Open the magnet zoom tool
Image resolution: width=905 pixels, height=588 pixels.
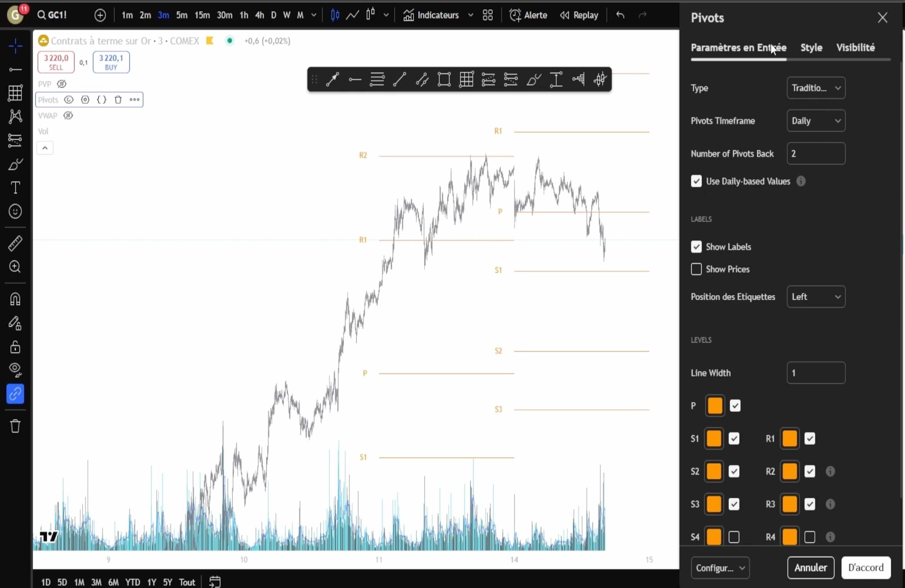[15, 266]
